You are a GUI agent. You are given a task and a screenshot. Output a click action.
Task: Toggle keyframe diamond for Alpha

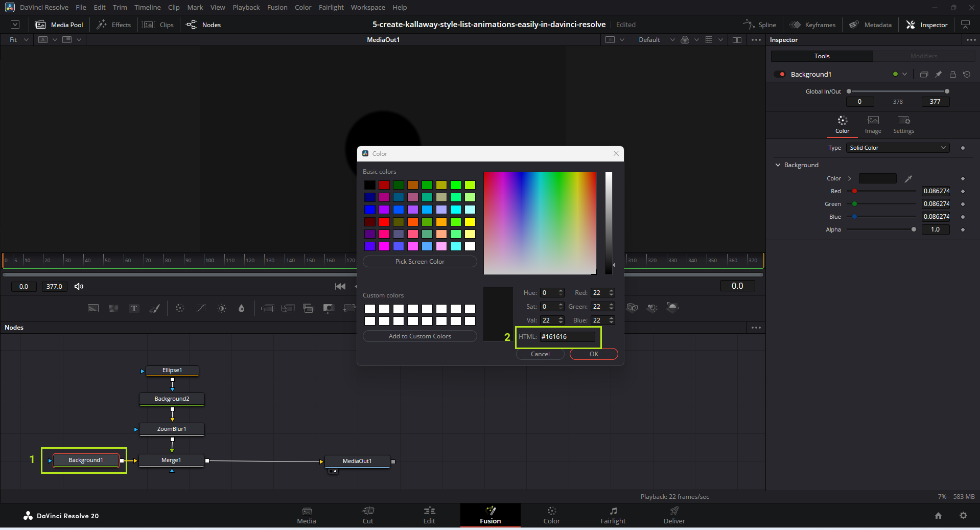coord(963,229)
